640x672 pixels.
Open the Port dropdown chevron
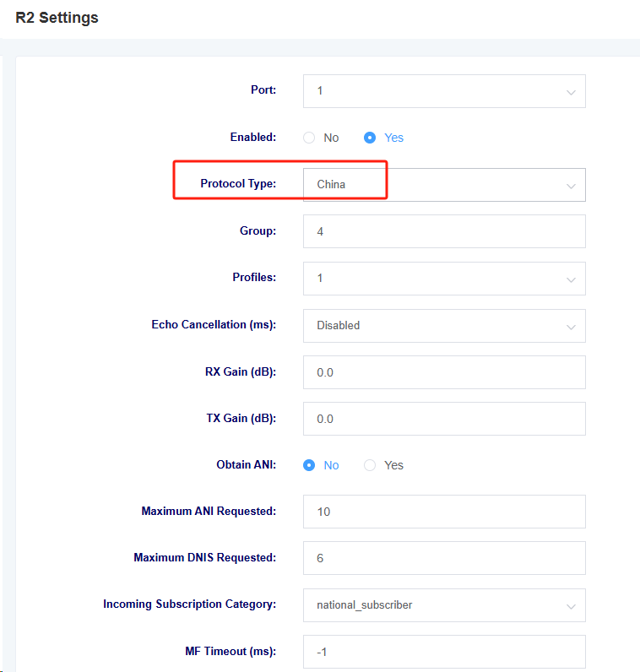571,92
